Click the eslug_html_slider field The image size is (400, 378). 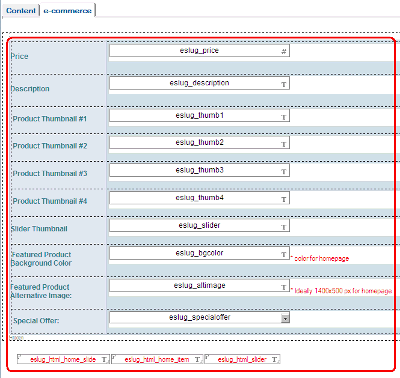tap(242, 359)
